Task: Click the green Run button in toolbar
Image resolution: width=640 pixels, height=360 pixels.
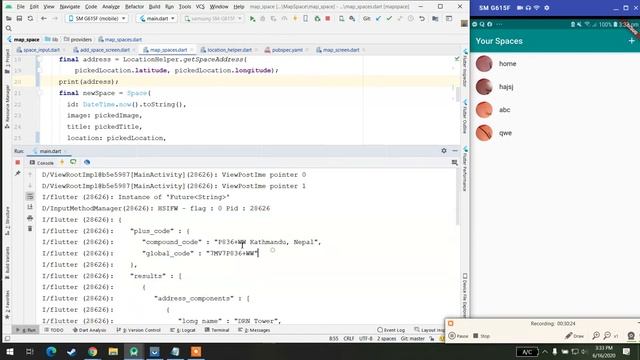Action: pos(252,19)
